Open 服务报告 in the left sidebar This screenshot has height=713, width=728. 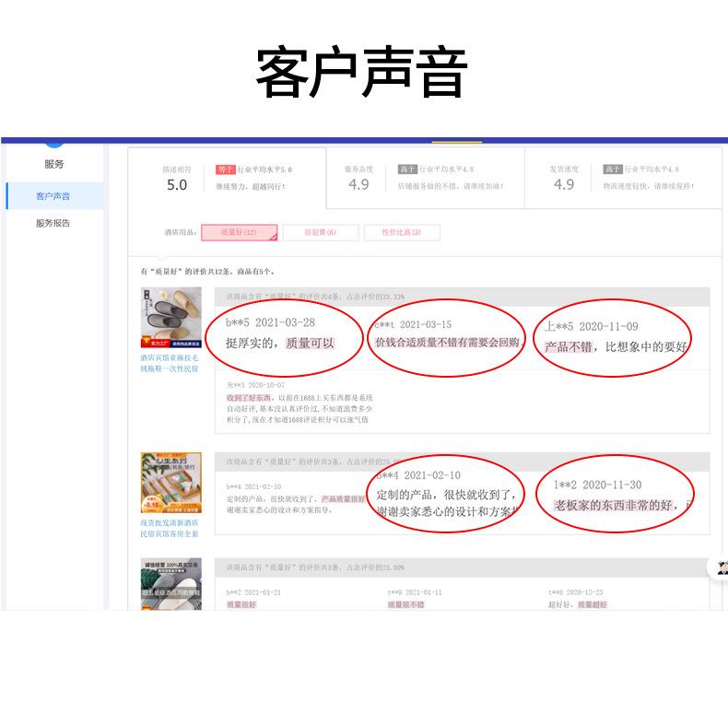(53, 223)
